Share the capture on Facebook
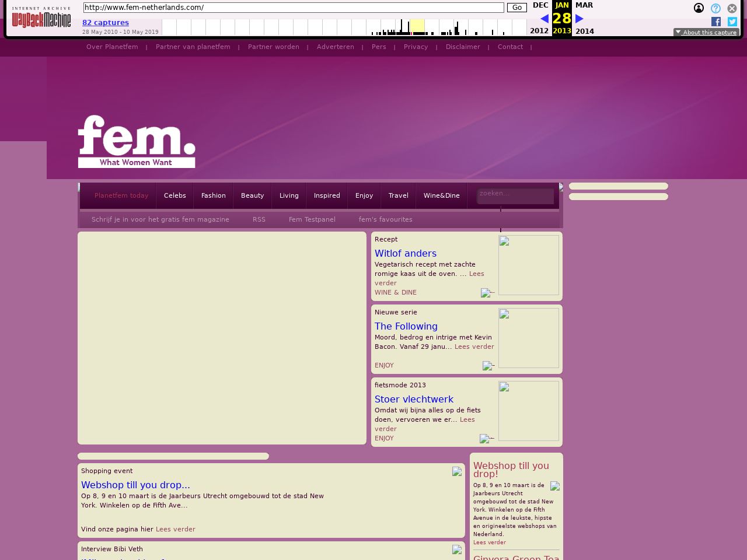Screen dimensions: 747x560 [x=716, y=22]
